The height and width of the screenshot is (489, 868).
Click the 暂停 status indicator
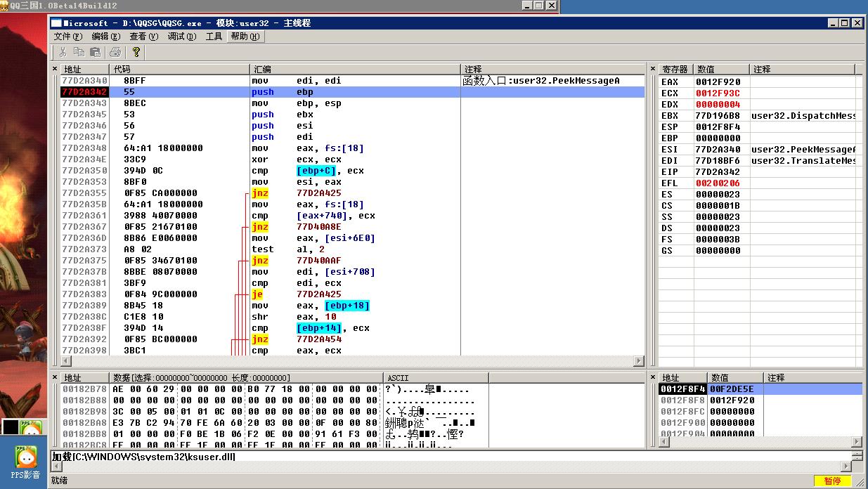point(833,481)
